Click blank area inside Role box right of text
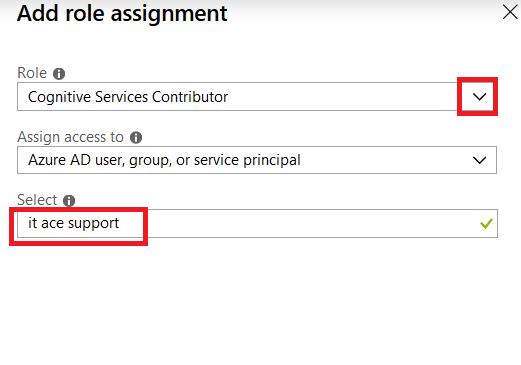The width and height of the screenshot is (521, 365). point(343,97)
